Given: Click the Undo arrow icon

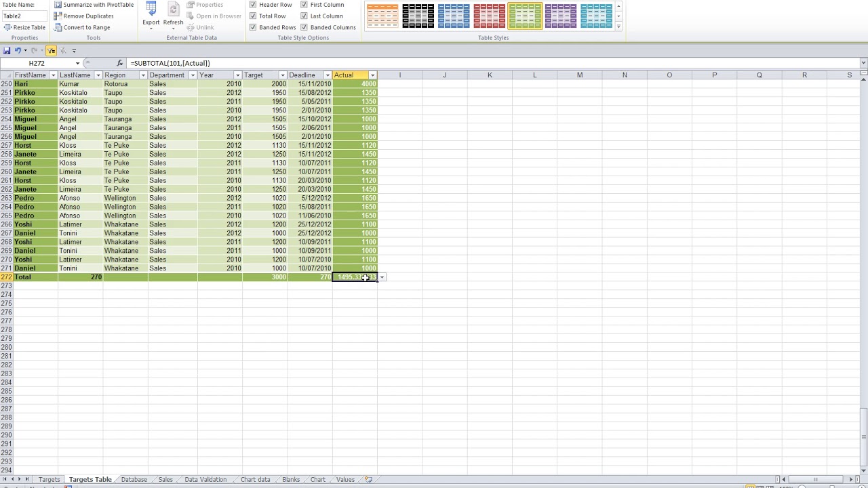Looking at the screenshot, I should pos(18,50).
